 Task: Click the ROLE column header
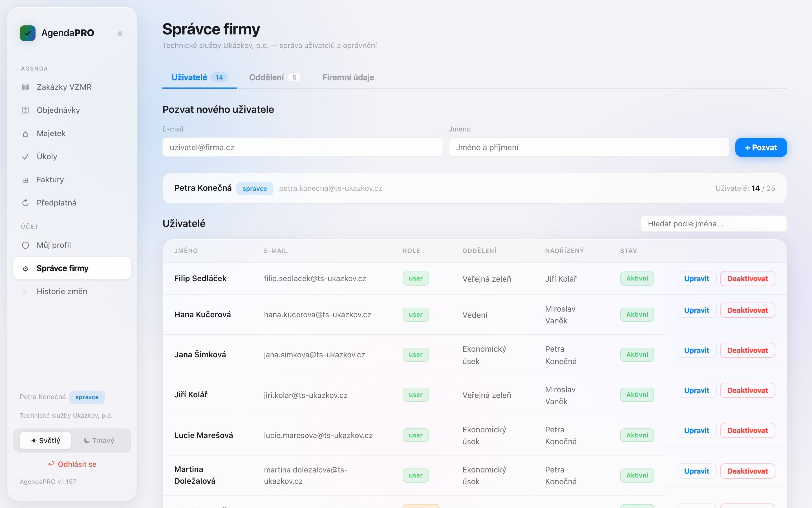[411, 251]
